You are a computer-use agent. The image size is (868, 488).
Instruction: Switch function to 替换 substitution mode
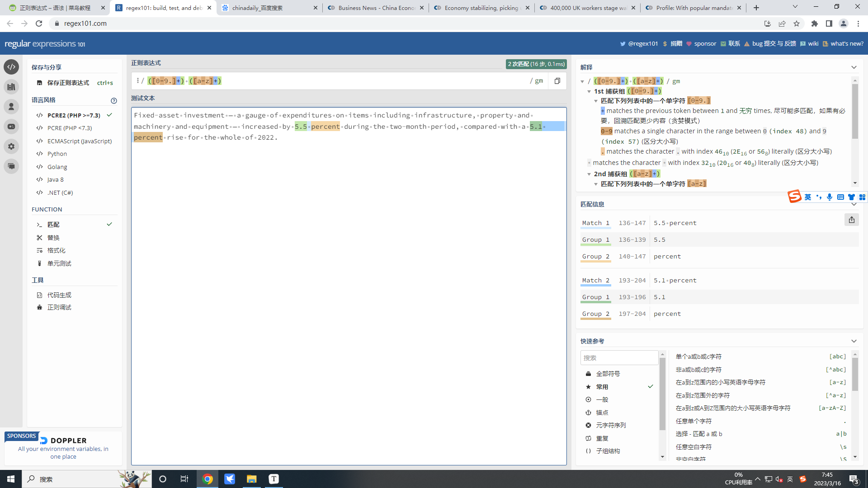[x=53, y=238]
